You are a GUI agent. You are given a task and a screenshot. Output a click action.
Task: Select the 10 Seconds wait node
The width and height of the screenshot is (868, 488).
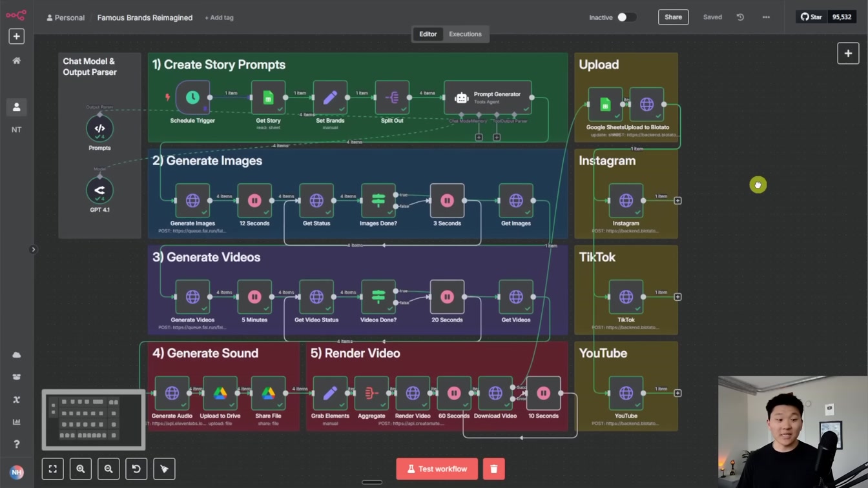pos(543,393)
